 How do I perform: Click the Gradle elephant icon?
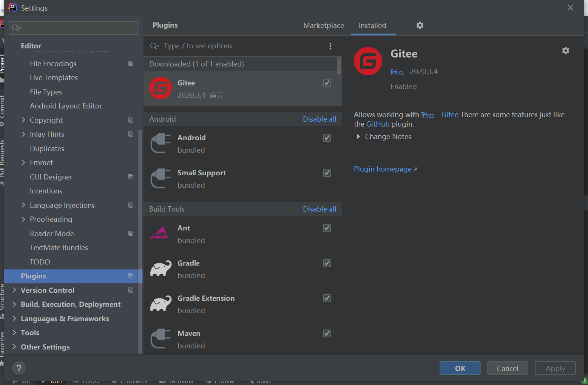click(x=161, y=269)
